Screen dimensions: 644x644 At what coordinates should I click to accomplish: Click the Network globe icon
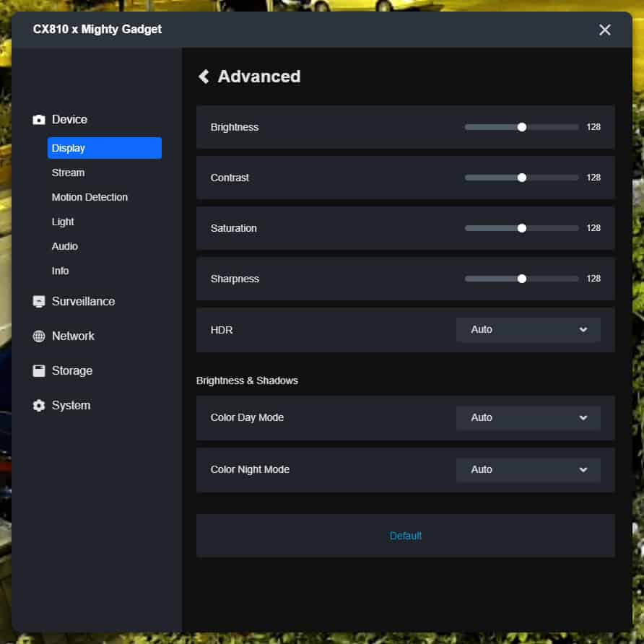point(39,336)
